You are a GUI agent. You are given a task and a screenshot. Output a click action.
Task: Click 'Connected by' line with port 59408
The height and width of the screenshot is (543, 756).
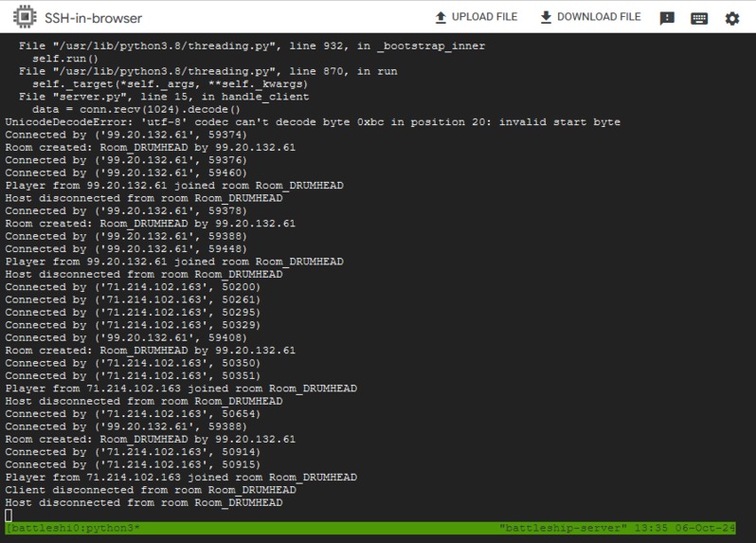pyautogui.click(x=126, y=338)
